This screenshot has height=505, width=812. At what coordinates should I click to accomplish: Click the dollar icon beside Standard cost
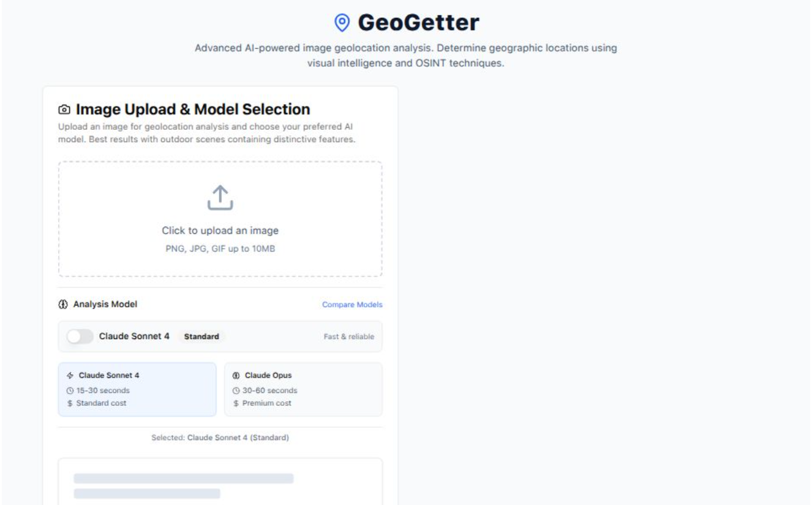[70, 403]
